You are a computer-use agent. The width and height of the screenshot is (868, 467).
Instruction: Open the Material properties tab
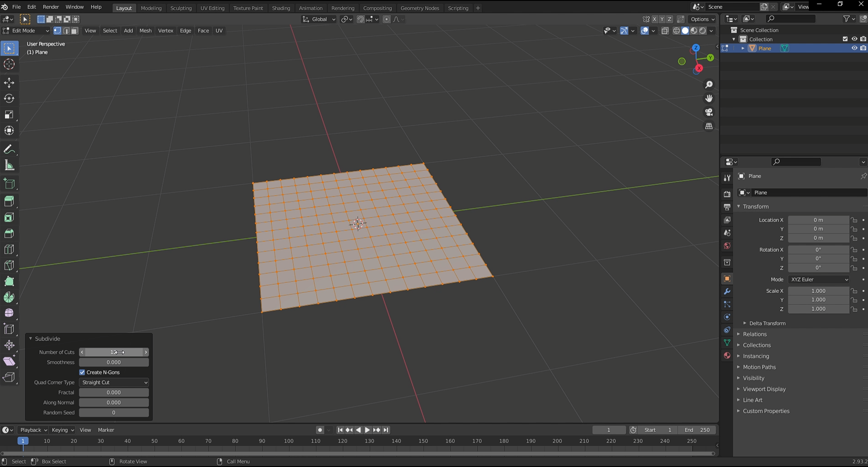pos(727,355)
